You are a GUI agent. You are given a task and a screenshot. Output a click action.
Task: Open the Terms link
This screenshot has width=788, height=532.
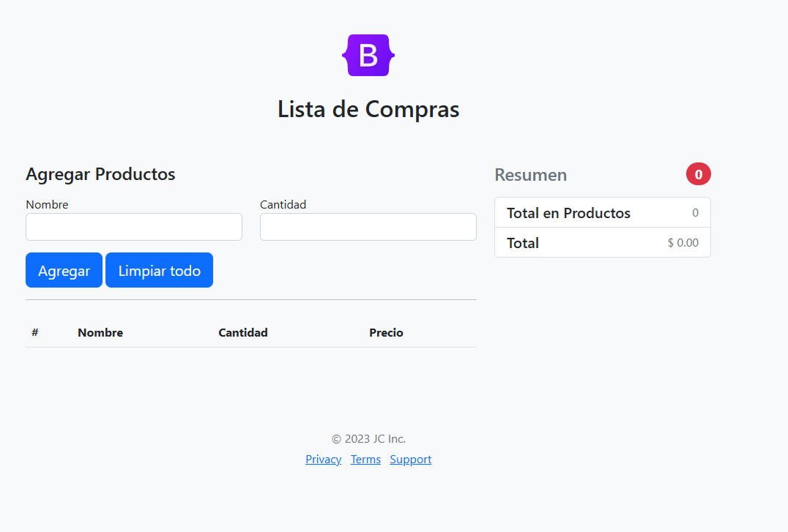(365, 459)
